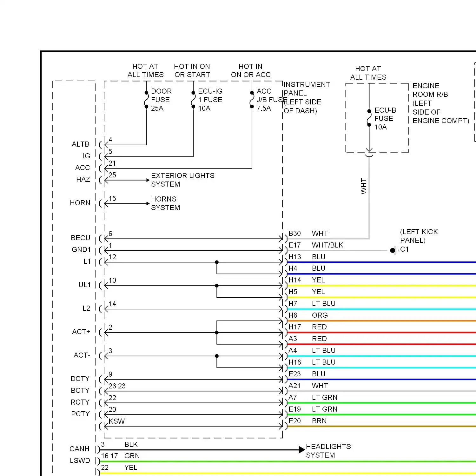The width and height of the screenshot is (476, 476).
Task: Click the HEADLIGHTS SYSTEM reference
Action: [x=328, y=451]
